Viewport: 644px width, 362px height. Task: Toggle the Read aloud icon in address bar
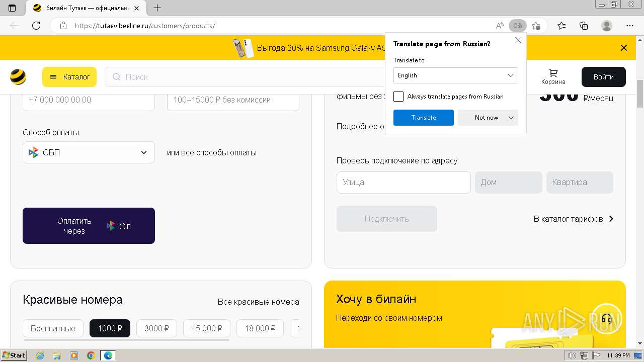(x=500, y=26)
